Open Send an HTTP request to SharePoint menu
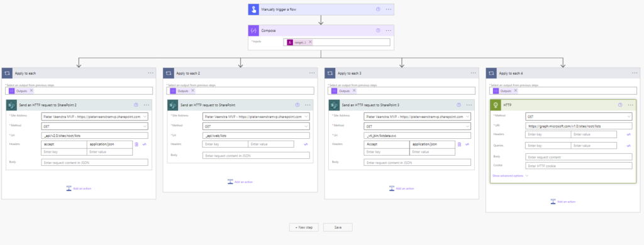 (x=308, y=105)
